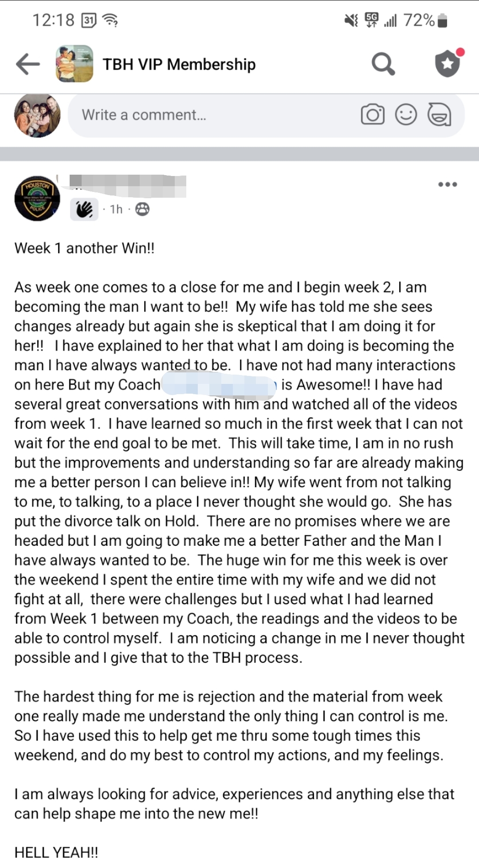Click the Write a comment field

tap(213, 115)
